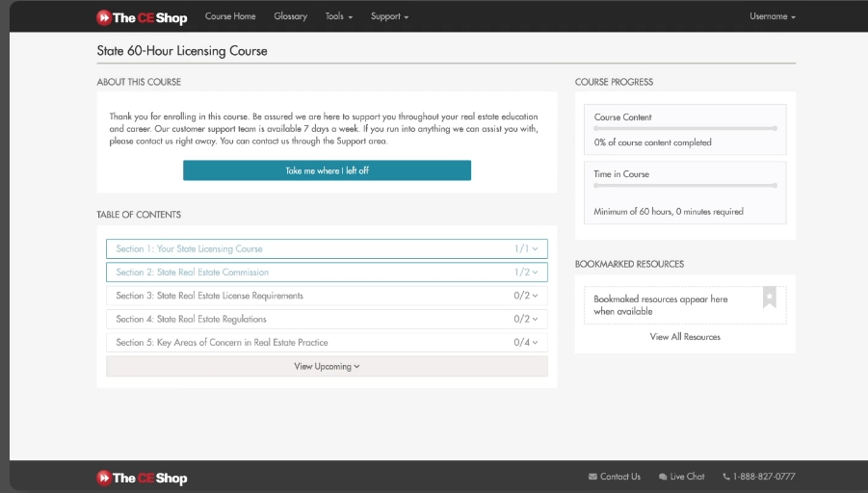Open the Glossary page
Screen dimensions: 868x493
pyautogui.click(x=291, y=16)
